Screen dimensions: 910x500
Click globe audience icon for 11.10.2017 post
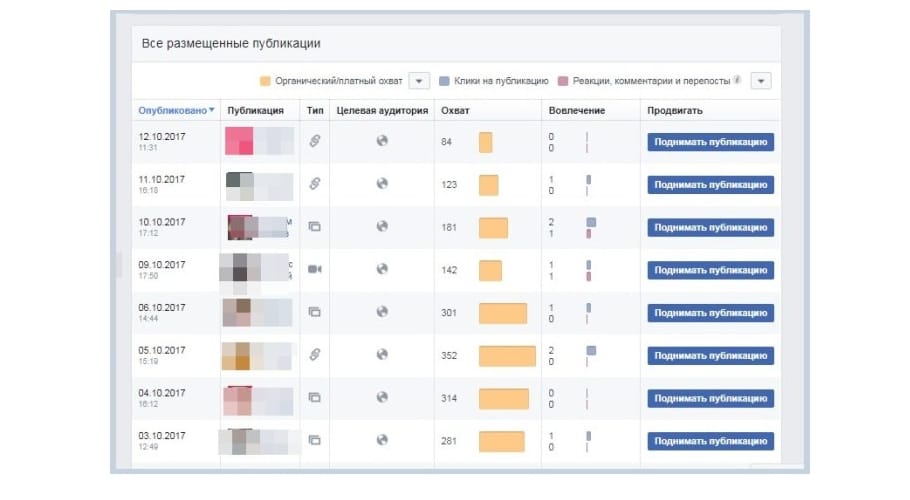[382, 183]
